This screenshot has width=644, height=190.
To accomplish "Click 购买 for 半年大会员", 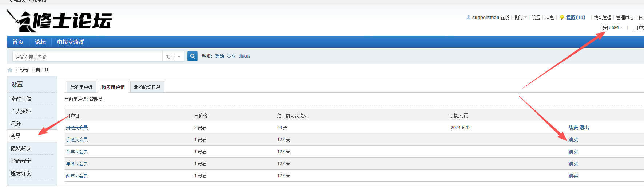I will coord(573,152).
